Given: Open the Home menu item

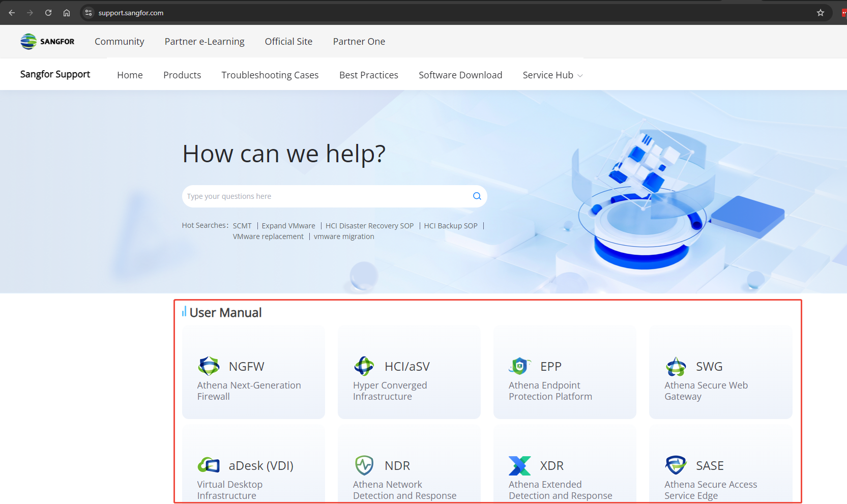Looking at the screenshot, I should 130,75.
